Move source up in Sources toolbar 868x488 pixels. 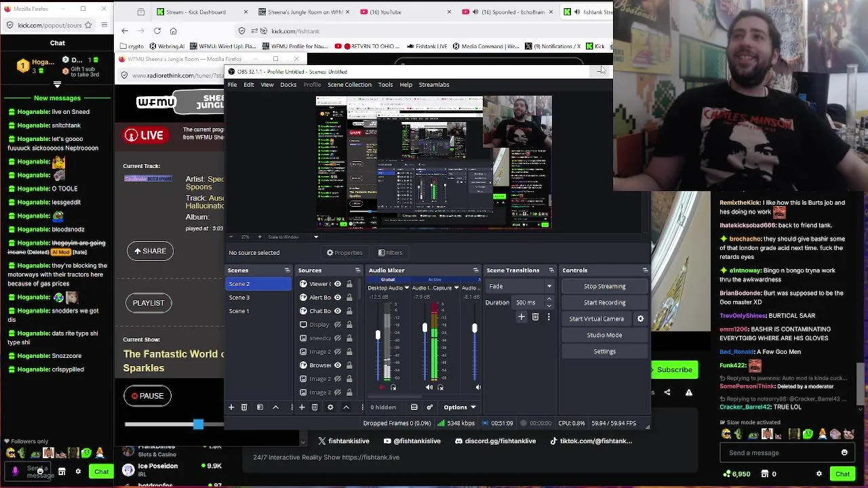click(x=346, y=407)
